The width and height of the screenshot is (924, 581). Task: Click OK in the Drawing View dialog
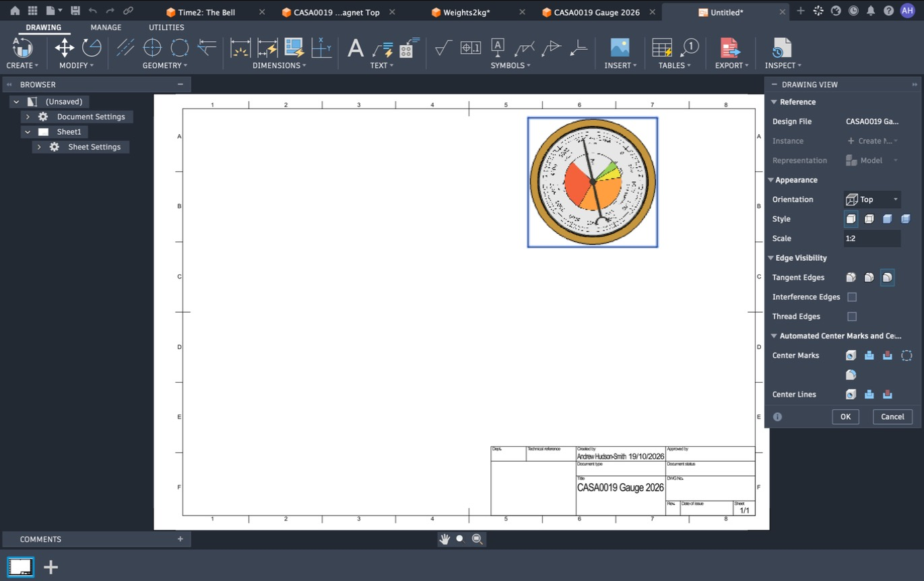pyautogui.click(x=846, y=417)
